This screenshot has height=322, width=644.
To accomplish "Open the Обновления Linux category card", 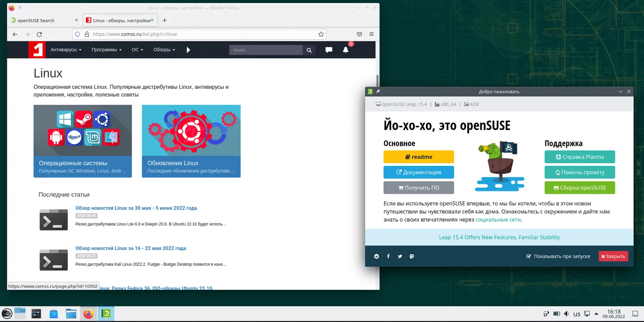I will (x=191, y=141).
